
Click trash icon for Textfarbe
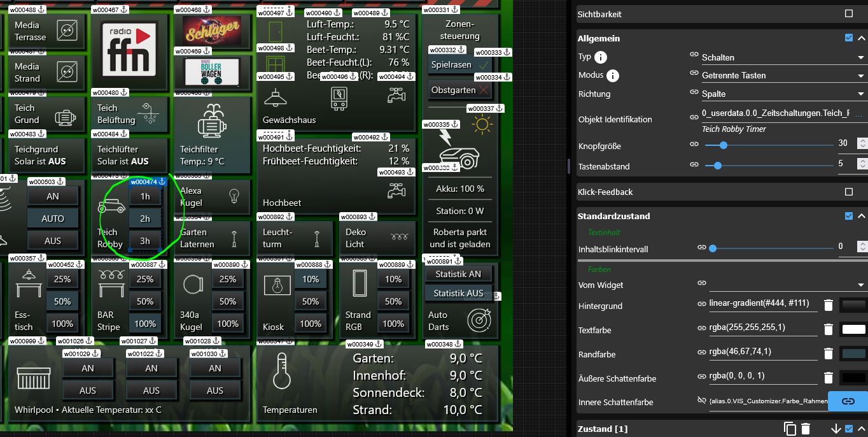click(828, 329)
